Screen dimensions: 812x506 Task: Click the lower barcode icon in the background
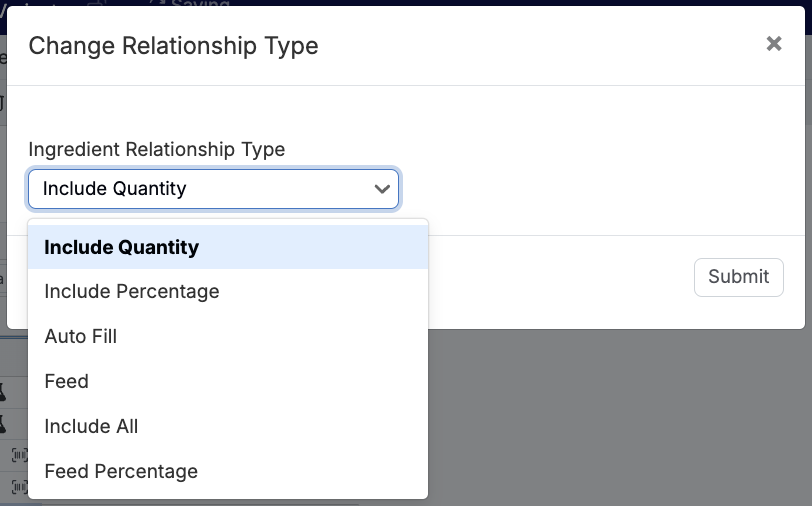(18, 487)
